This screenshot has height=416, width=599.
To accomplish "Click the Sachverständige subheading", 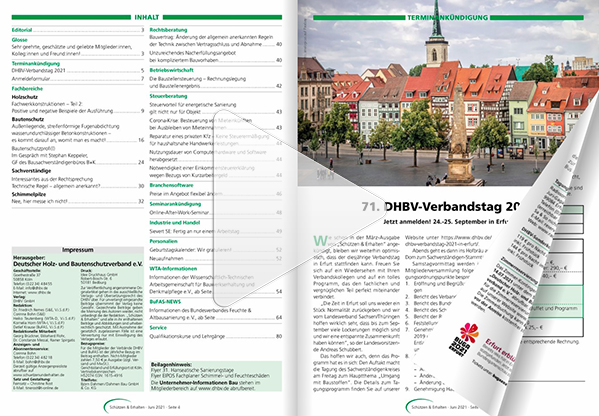I will point(31,171).
